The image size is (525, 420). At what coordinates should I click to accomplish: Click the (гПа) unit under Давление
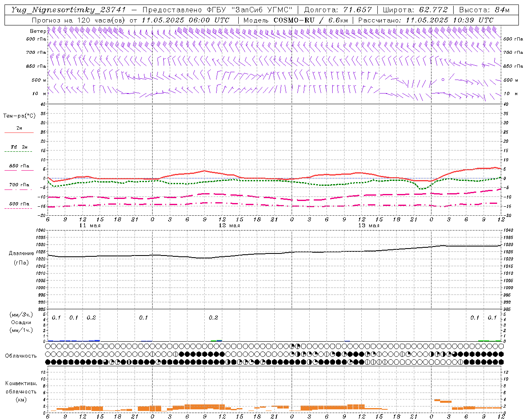21,262
